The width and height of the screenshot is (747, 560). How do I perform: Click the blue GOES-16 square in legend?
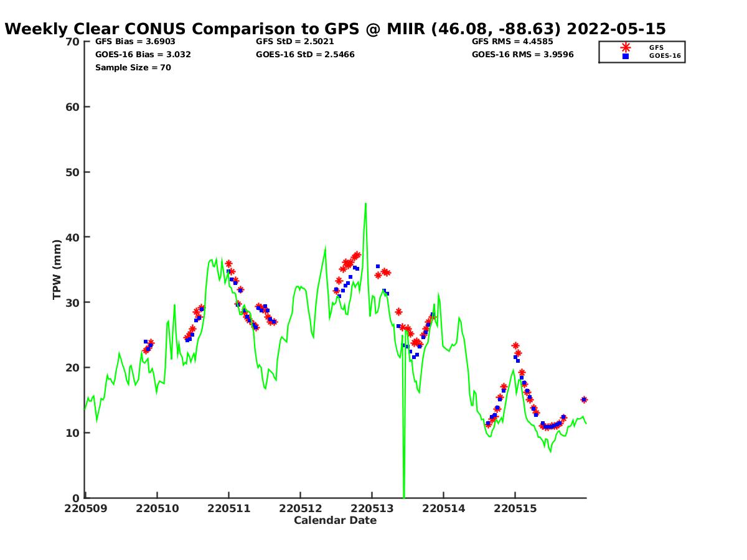tap(625, 56)
